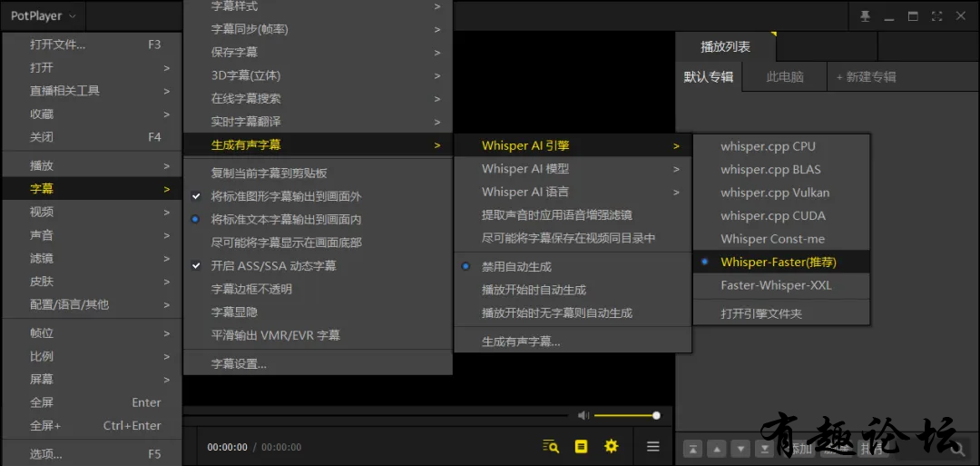Open the control panel gear icon

(612, 446)
